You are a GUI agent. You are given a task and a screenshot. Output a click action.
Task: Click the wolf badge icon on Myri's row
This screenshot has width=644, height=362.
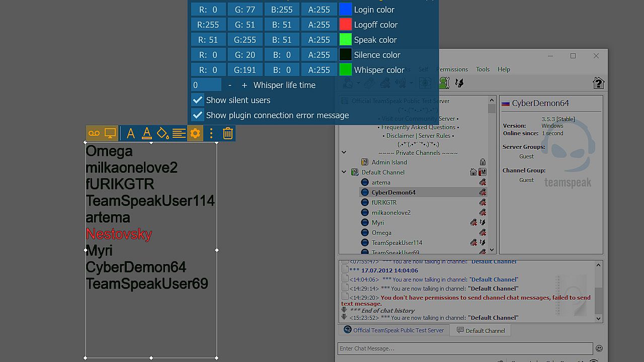[x=482, y=222]
